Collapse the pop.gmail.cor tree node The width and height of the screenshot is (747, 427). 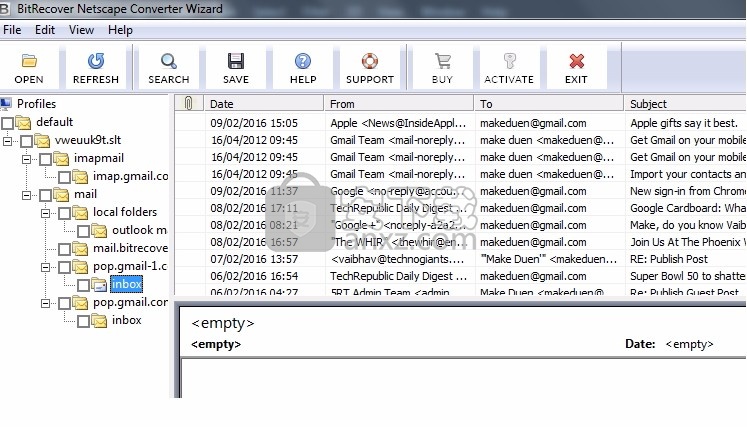46,303
